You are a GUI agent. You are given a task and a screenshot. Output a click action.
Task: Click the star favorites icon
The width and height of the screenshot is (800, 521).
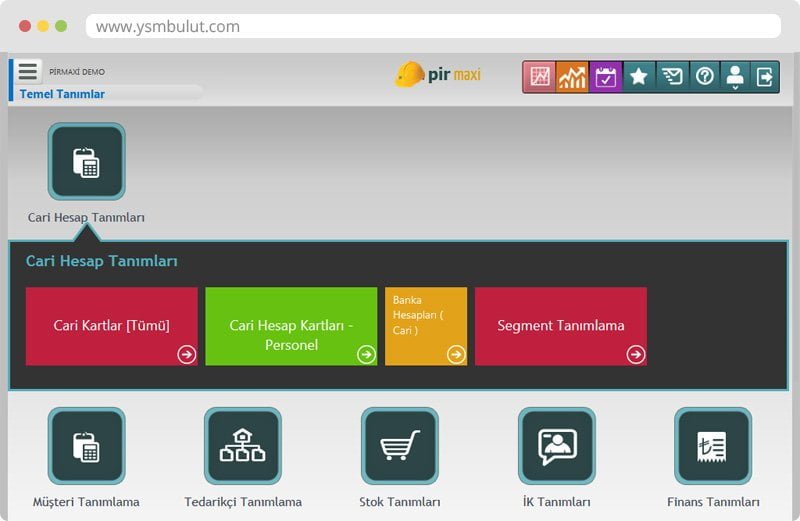pos(639,77)
